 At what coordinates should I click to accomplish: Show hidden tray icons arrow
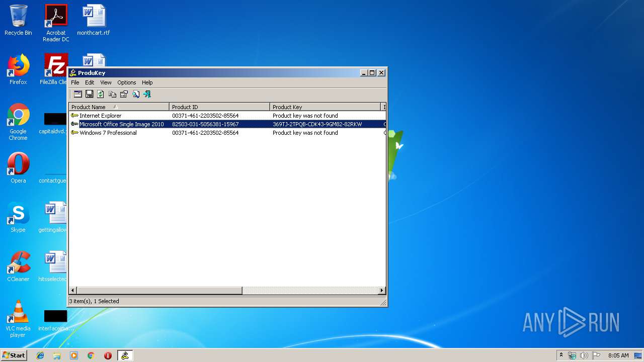561,355
